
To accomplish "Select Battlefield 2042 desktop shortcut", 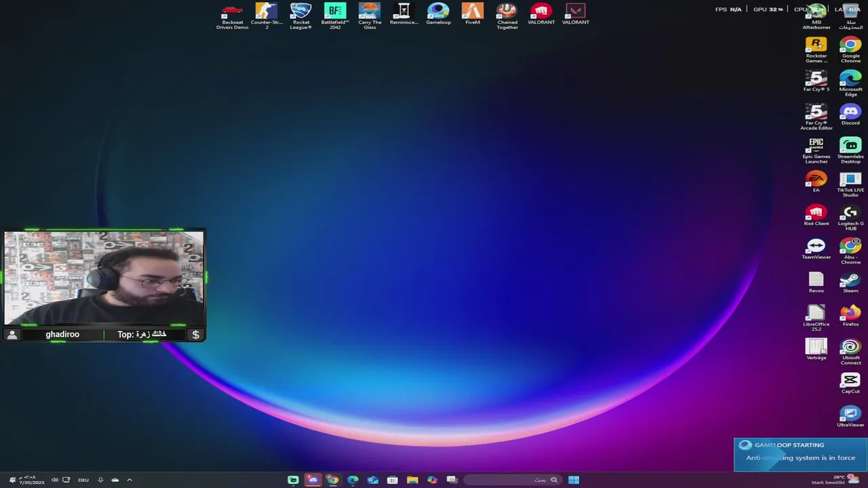I will tap(335, 16).
